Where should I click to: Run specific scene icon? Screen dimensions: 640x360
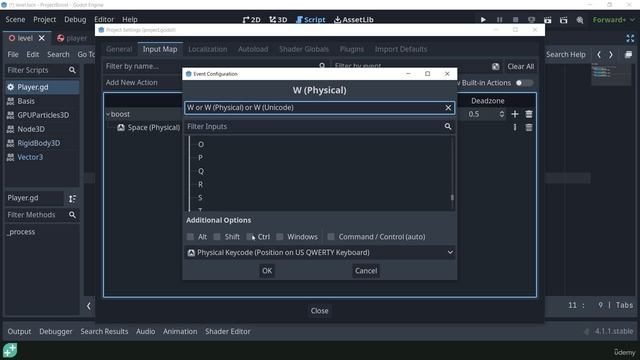pyautogui.click(x=564, y=20)
